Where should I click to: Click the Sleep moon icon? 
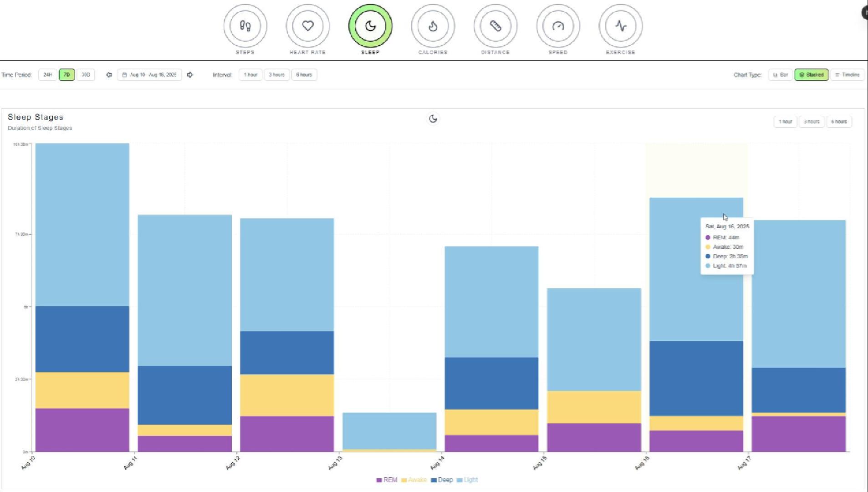[x=370, y=26]
